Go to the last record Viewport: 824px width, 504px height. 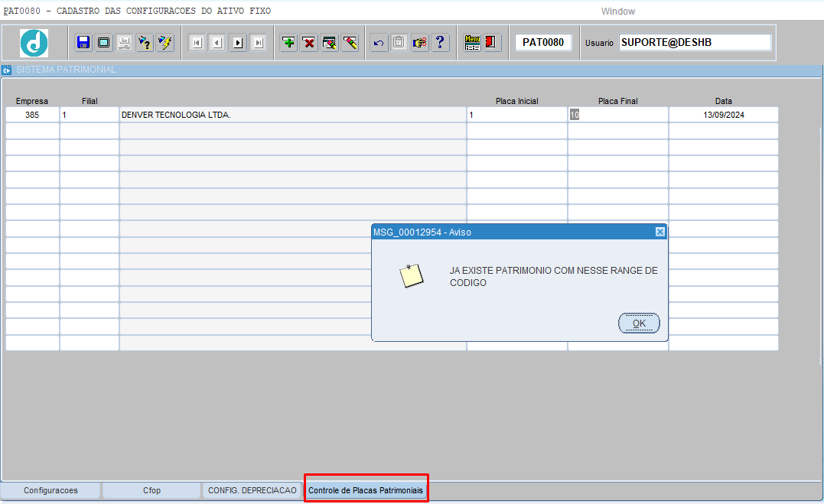pyautogui.click(x=259, y=43)
